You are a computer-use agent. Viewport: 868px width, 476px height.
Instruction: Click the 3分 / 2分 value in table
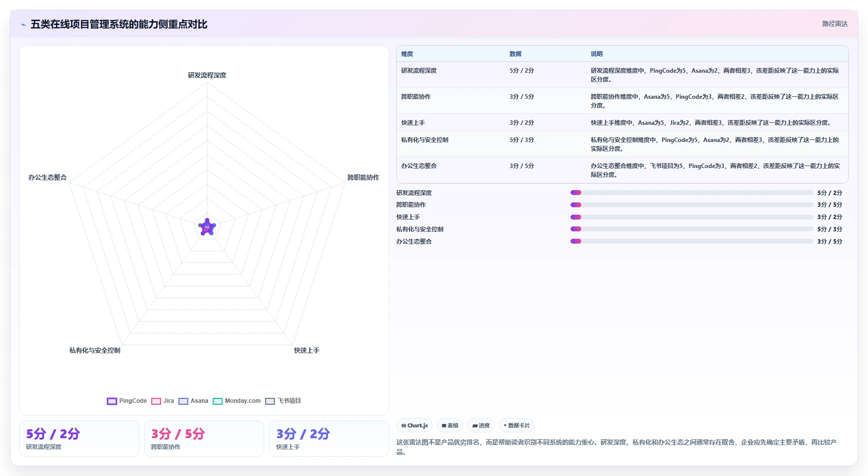(521, 123)
